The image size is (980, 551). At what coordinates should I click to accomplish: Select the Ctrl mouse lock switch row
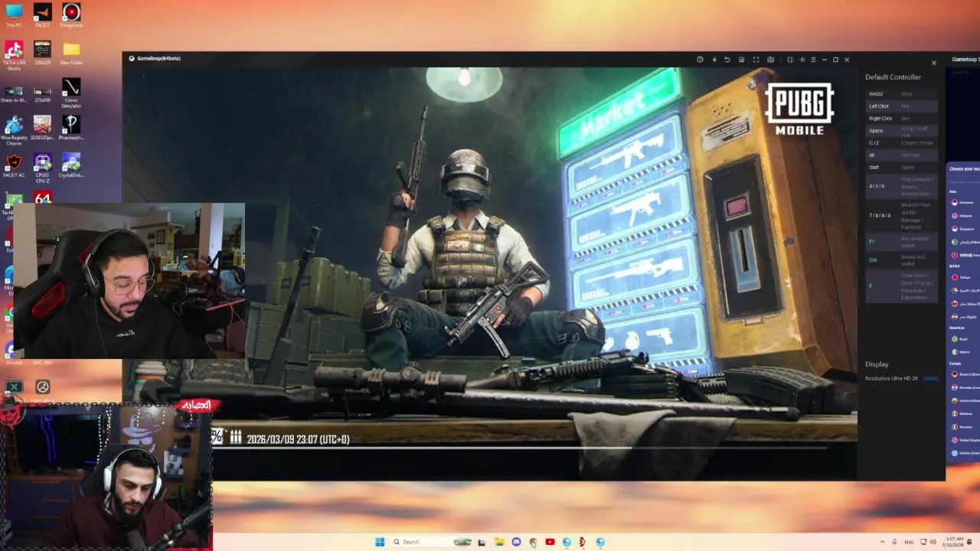pos(902,260)
